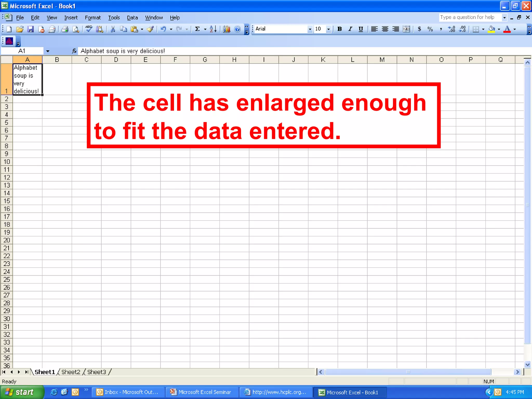Open a file with the Open folder icon
Image resolution: width=532 pixels, height=399 pixels.
[x=20, y=29]
